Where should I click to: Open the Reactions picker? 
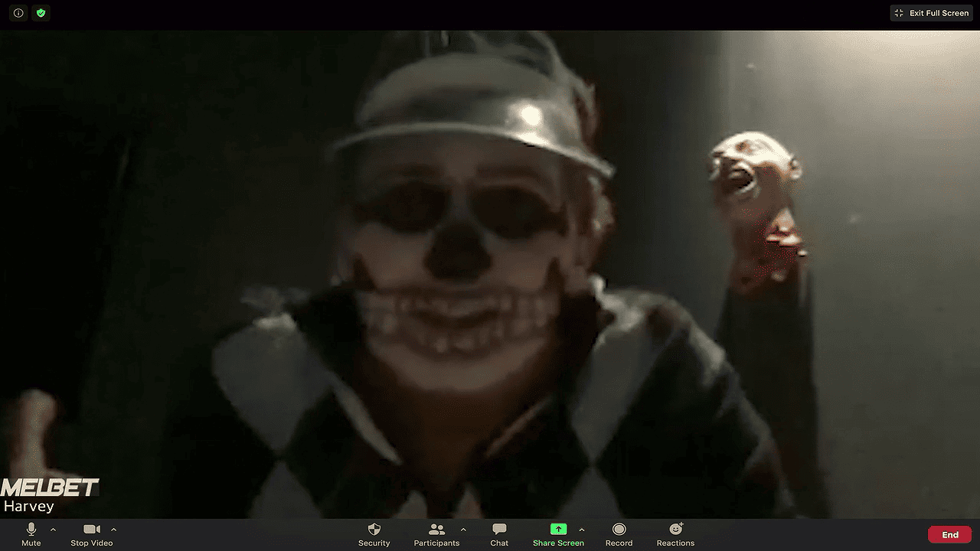tap(675, 534)
